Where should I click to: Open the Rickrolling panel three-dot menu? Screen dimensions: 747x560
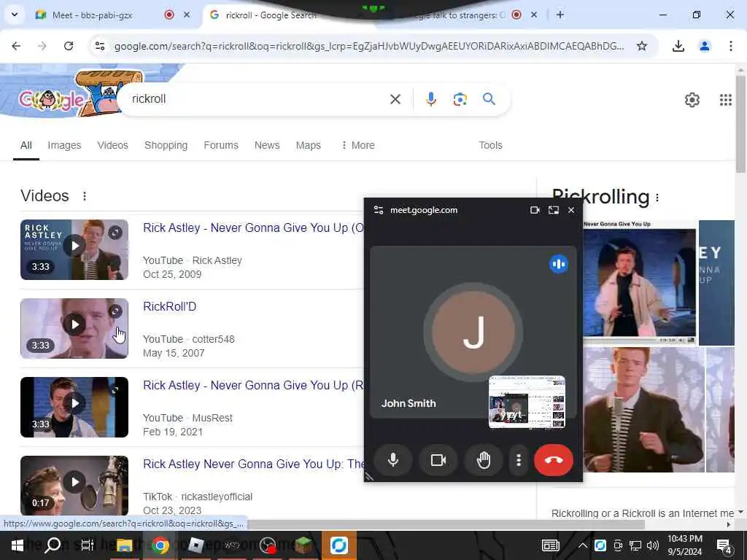pyautogui.click(x=657, y=197)
